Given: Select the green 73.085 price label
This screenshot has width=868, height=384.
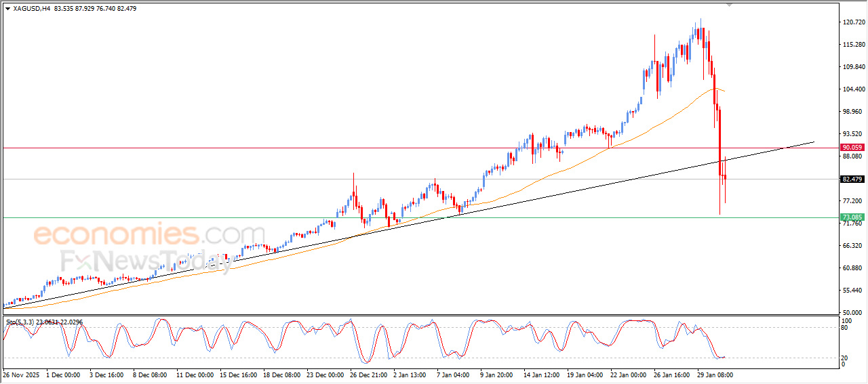Looking at the screenshot, I should [x=852, y=217].
